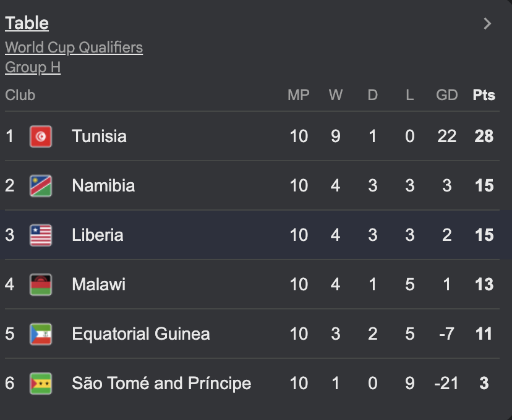Select São Tomé and Príncipe team name
The image size is (512, 420).
click(161, 384)
